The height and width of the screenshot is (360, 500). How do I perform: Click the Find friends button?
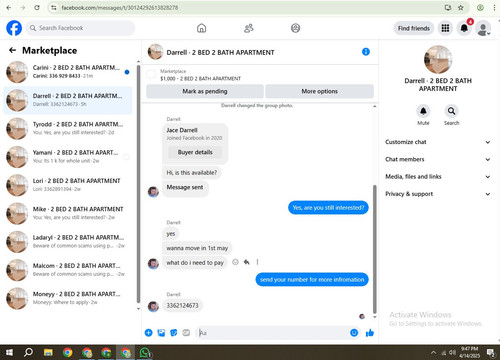pyautogui.click(x=414, y=28)
